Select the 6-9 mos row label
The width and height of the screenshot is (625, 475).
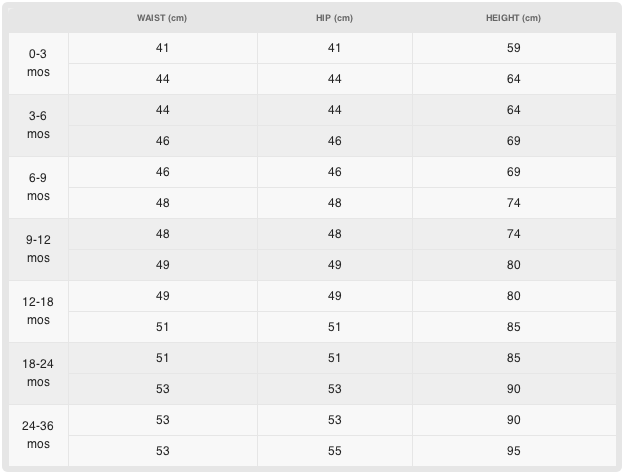pyautogui.click(x=38, y=187)
